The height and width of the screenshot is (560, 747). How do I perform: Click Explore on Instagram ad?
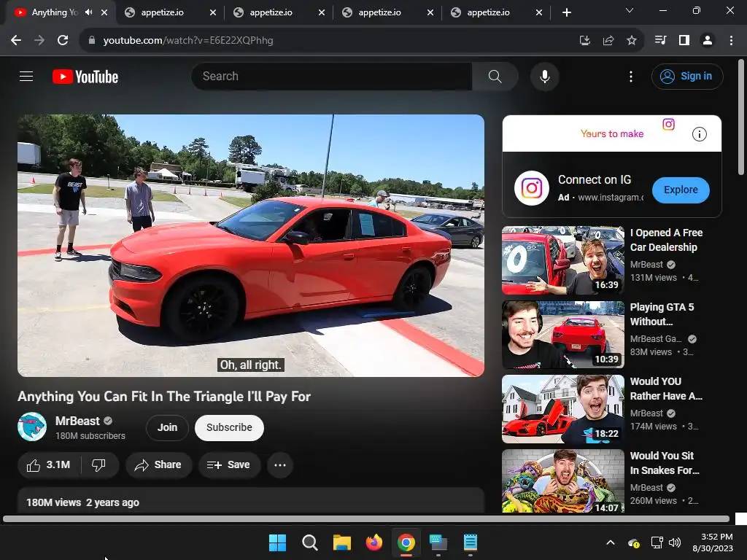point(681,190)
